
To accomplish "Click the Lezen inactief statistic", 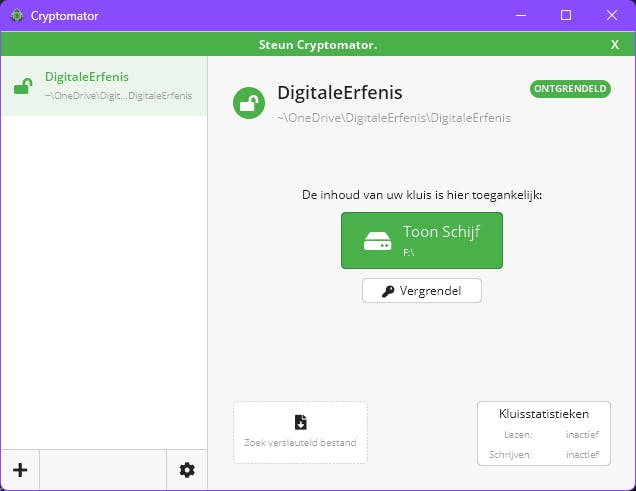I will tap(551, 435).
